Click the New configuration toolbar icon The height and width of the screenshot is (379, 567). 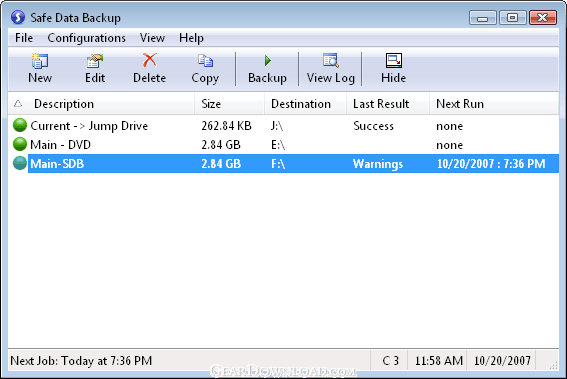click(x=40, y=61)
